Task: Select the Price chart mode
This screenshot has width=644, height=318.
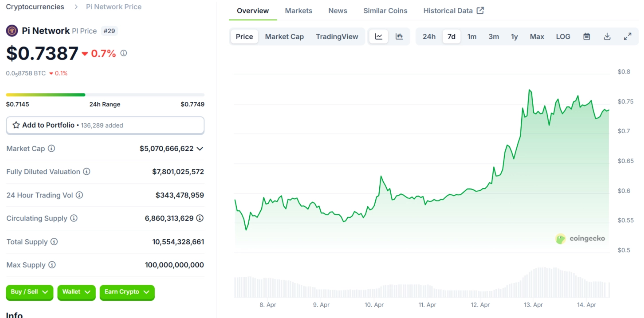Action: coord(244,36)
